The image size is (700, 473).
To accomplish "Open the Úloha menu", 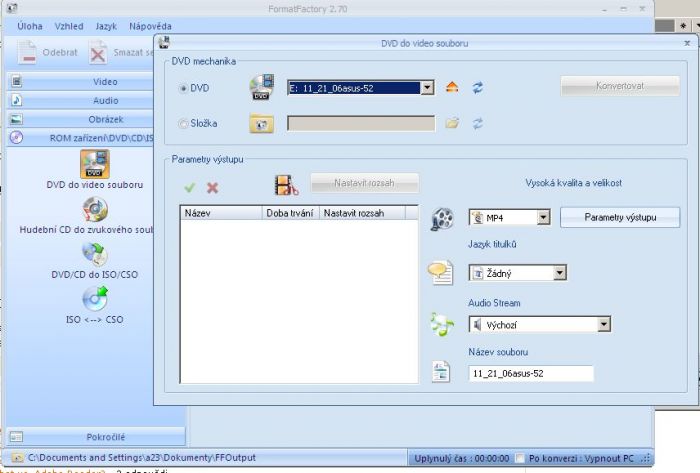I will pyautogui.click(x=30, y=26).
